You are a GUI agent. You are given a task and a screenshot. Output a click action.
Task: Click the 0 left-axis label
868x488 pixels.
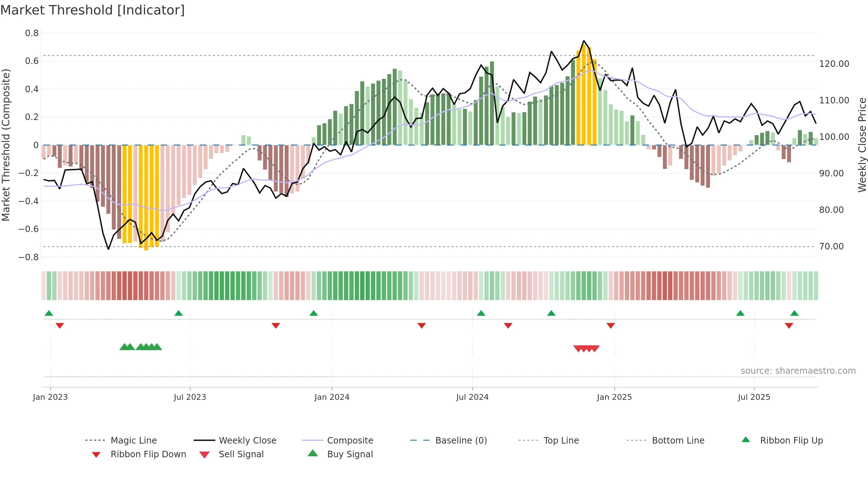pyautogui.click(x=36, y=145)
